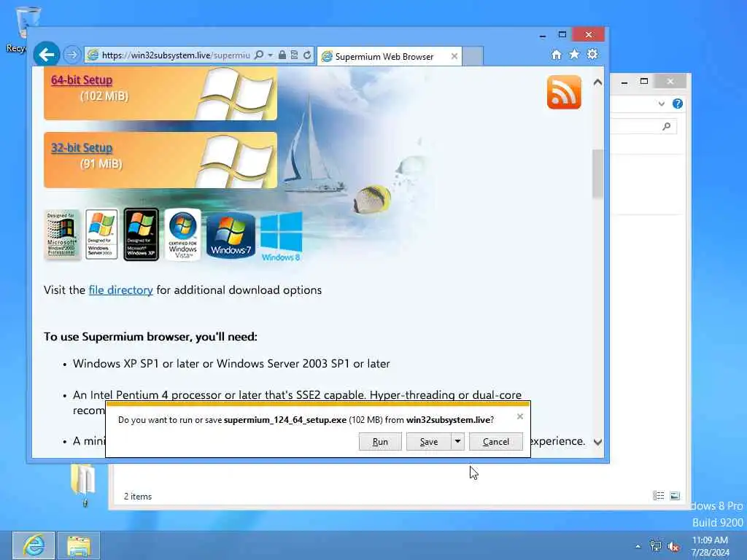Click the supermium_124_64_setup.exe file name text
Screen dimensions: 747x560
click(285, 420)
